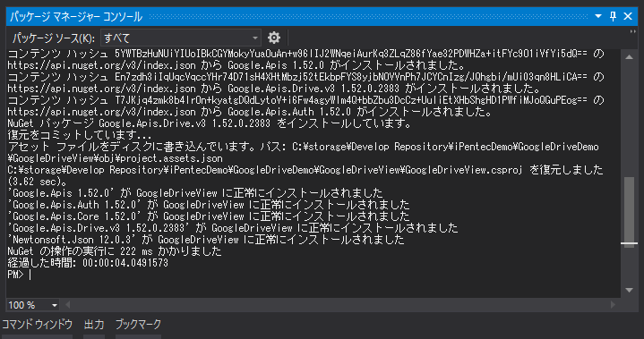
Task: Click the GoogleDriveView.csproj を復元しました line
Action: pyautogui.click(x=305, y=170)
